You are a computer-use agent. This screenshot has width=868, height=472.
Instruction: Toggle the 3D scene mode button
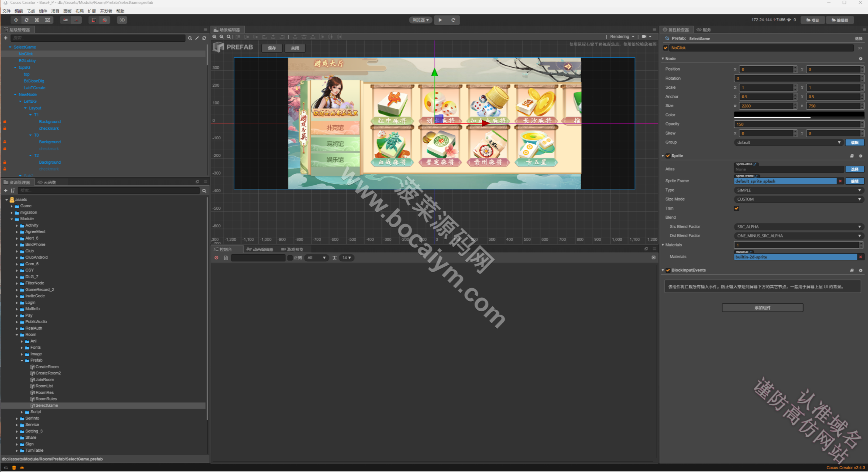(x=122, y=20)
